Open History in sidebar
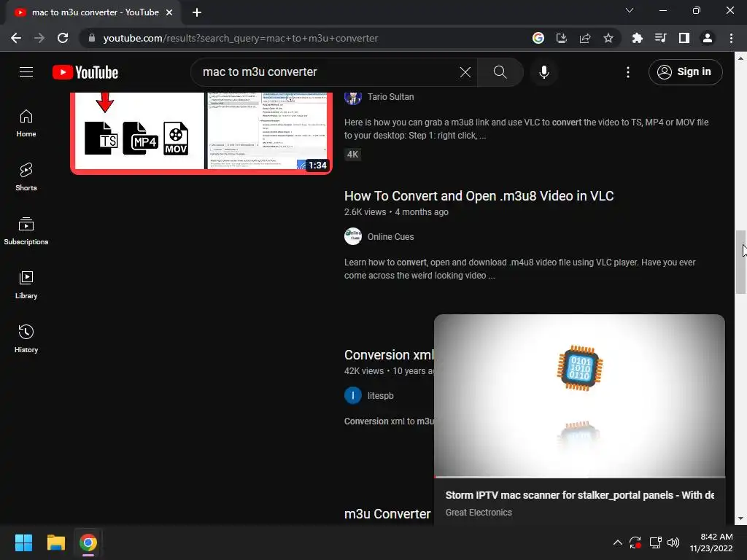The height and width of the screenshot is (560, 747). click(26, 338)
